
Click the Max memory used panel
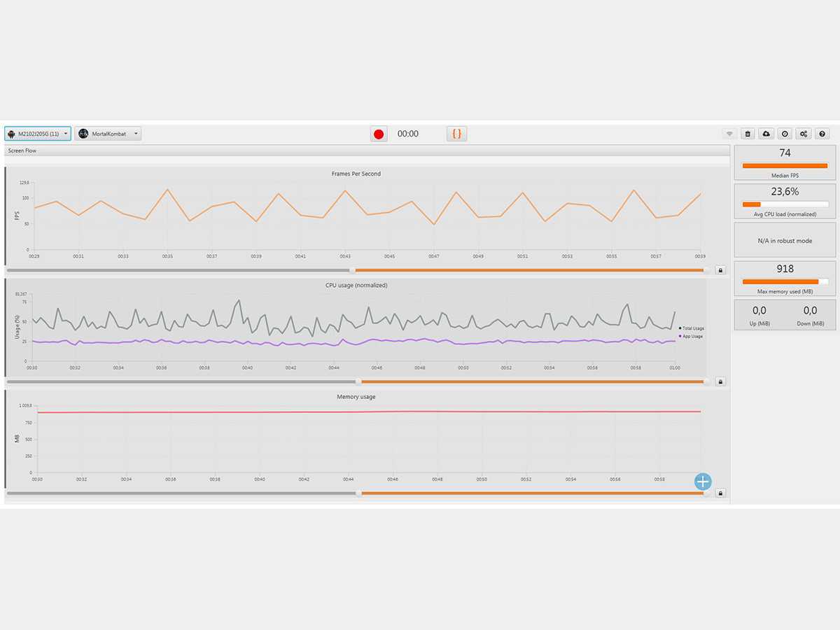coord(785,279)
